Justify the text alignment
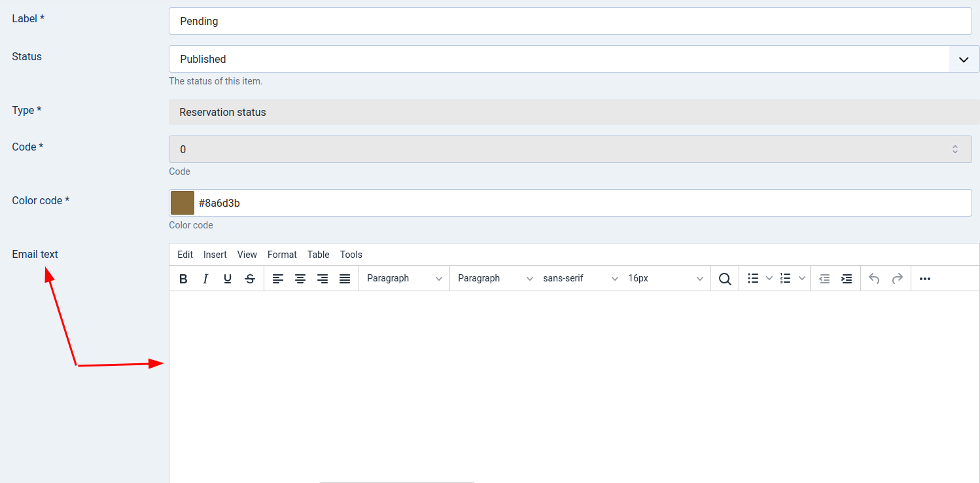This screenshot has height=483, width=980. [345, 279]
